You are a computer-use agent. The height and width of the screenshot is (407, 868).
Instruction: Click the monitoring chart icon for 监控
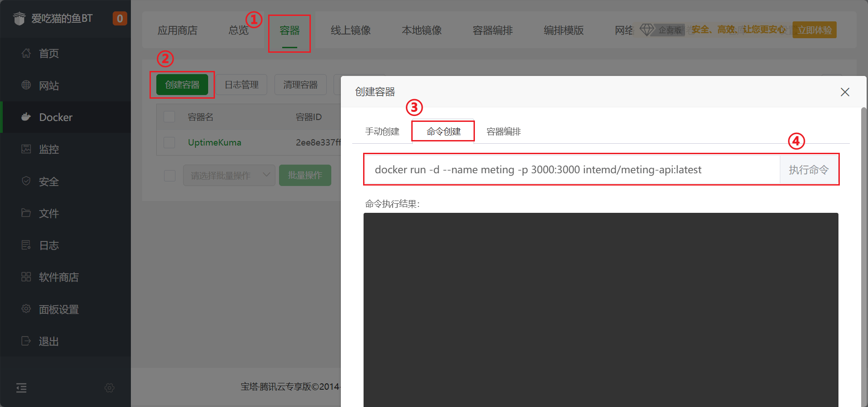coord(26,149)
